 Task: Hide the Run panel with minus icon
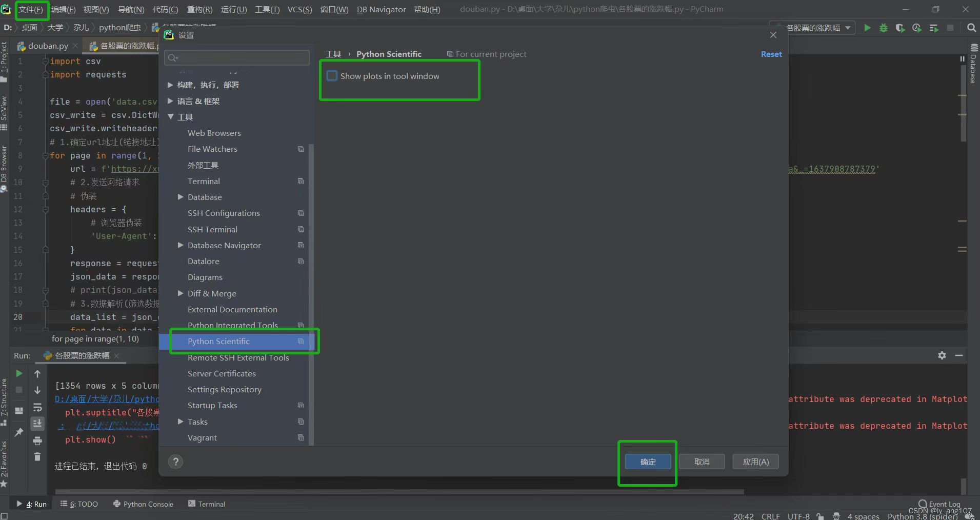tap(959, 355)
